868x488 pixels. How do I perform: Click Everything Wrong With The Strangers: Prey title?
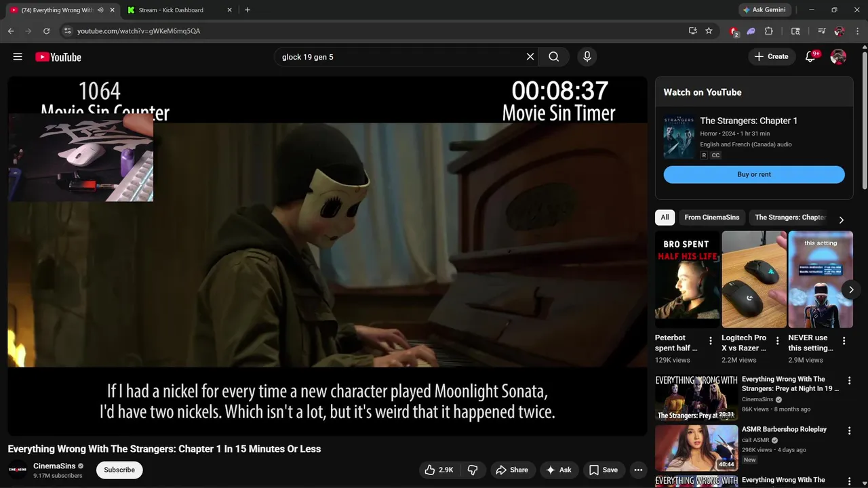[790, 384]
